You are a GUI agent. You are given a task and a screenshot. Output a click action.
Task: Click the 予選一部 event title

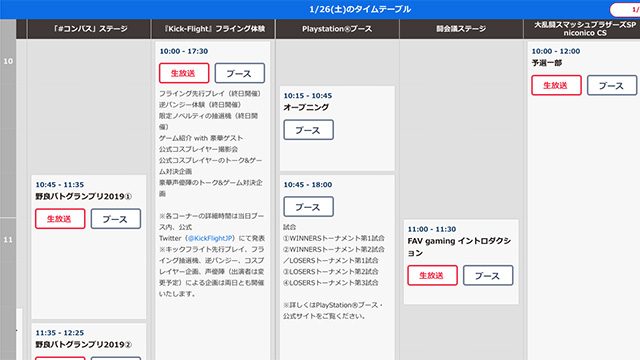point(547,63)
